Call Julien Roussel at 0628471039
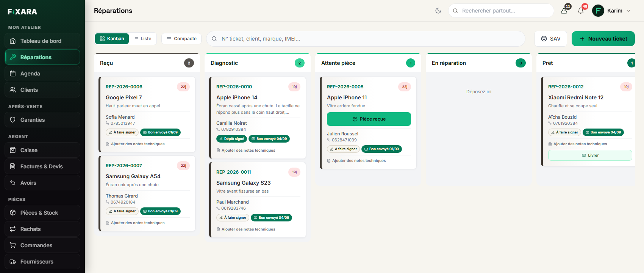Screen dimensions: 644x273 pyautogui.click(x=342, y=140)
